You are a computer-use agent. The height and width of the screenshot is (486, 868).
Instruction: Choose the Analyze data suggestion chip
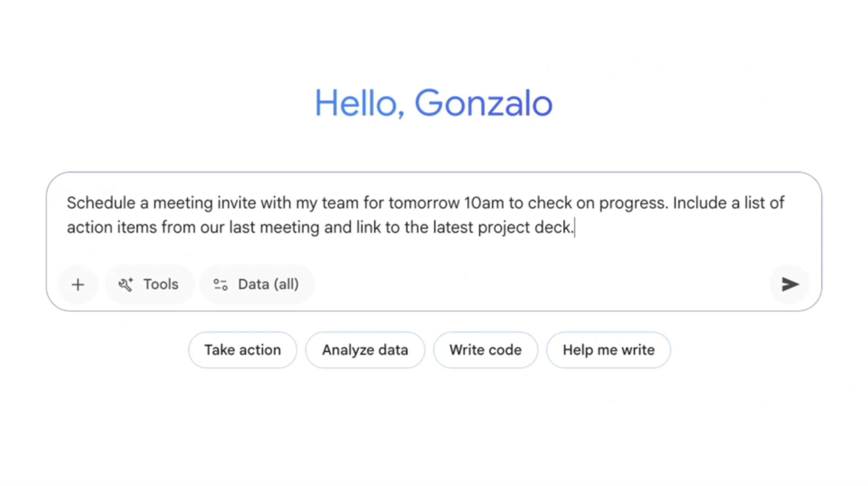click(365, 350)
